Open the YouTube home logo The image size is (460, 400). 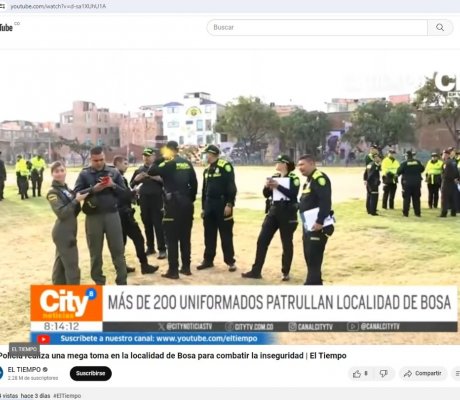6,27
